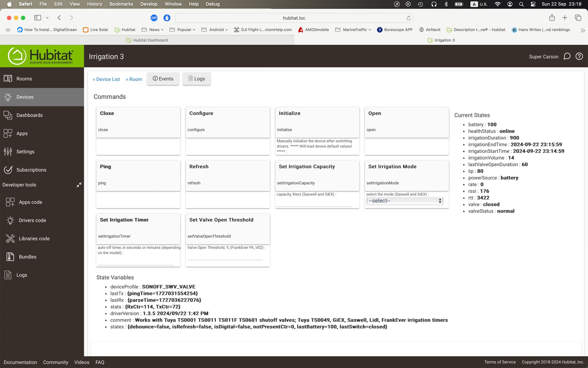Open sidebar options chevron in Safari
The width and height of the screenshot is (588, 368).
(47, 18)
